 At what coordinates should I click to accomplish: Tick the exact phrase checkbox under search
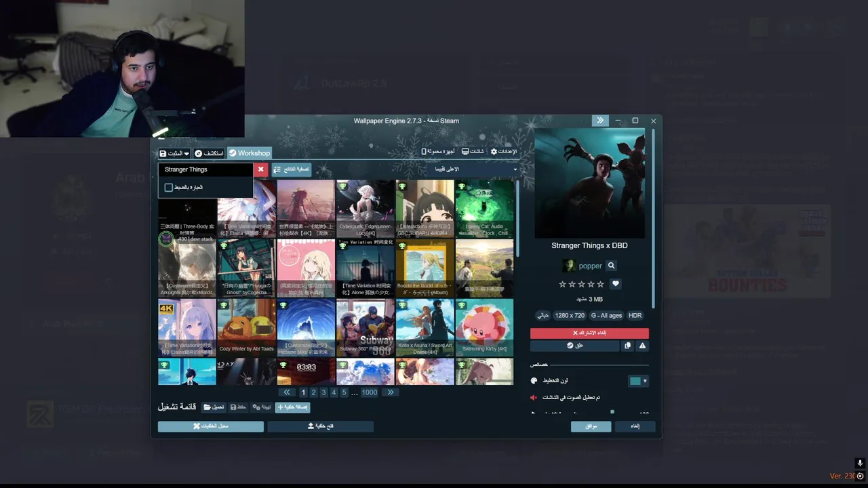[x=169, y=188]
